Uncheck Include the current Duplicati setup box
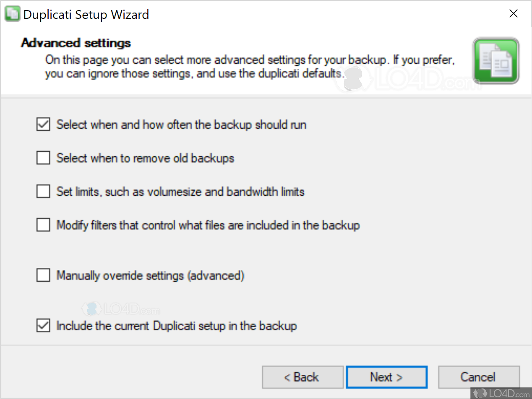The image size is (532, 399). 43,326
